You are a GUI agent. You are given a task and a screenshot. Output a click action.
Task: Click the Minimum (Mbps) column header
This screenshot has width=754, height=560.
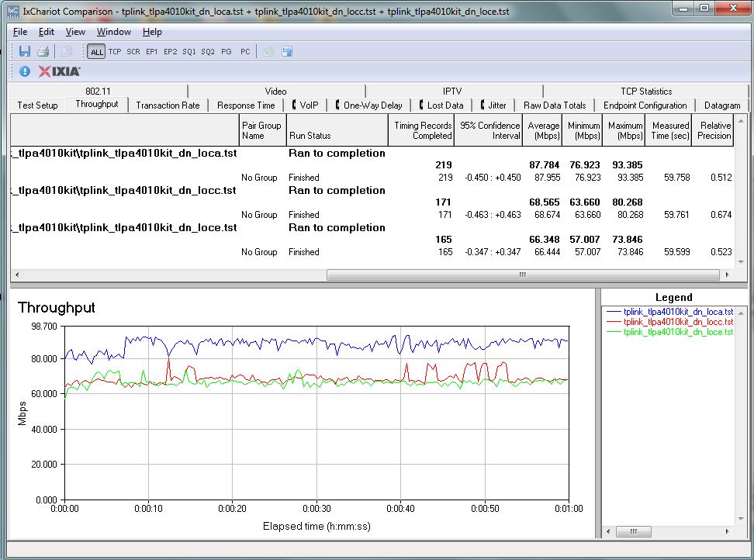(582, 130)
